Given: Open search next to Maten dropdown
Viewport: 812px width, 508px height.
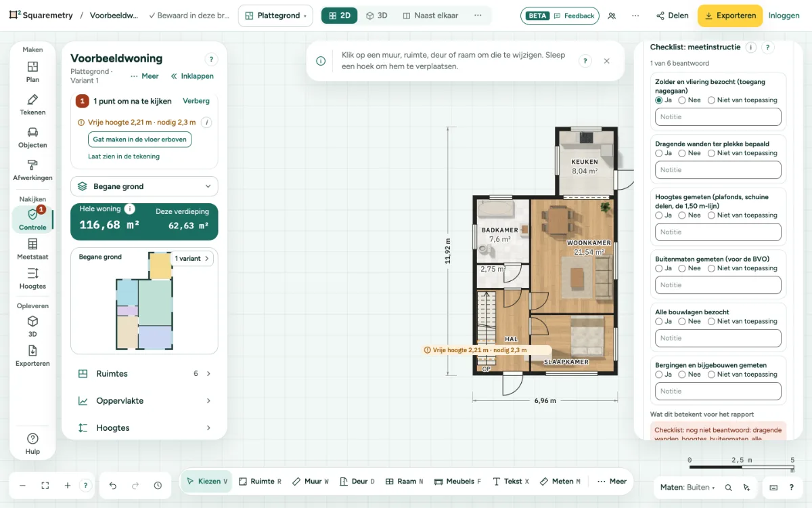Looking at the screenshot, I should click(x=729, y=487).
